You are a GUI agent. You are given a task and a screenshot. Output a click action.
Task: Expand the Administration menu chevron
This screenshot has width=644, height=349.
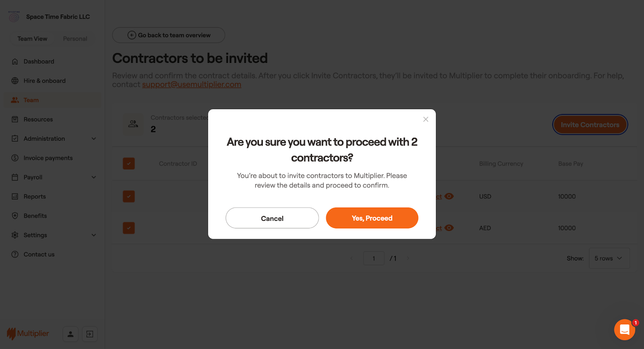pyautogui.click(x=94, y=139)
